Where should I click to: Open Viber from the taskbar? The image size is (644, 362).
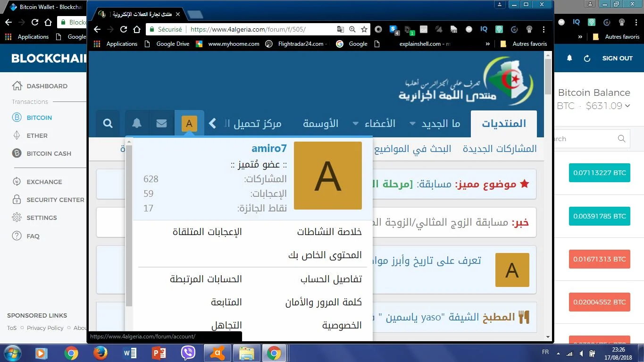pyautogui.click(x=188, y=353)
